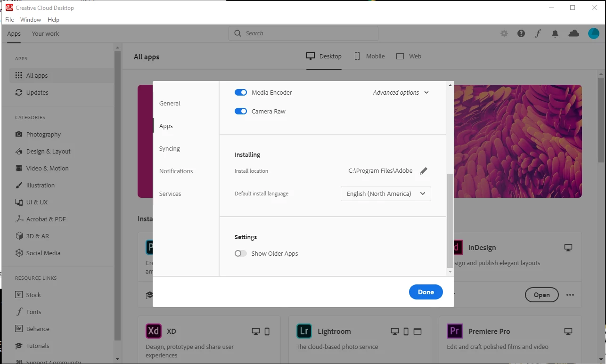
Task: Switch to Mobile apps tab
Action: click(369, 56)
